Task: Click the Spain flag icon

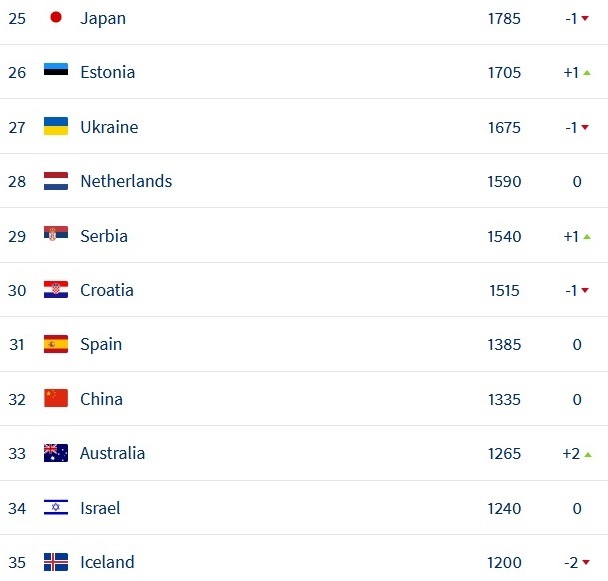Action: point(56,344)
